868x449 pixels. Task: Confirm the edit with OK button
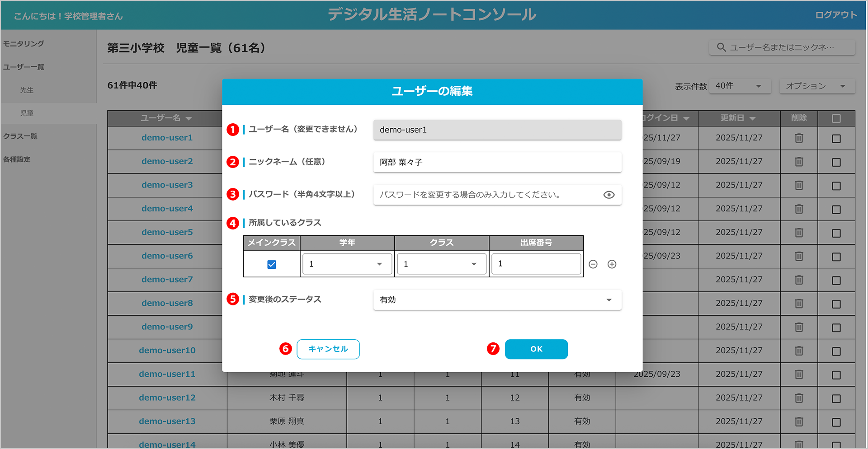(x=536, y=349)
